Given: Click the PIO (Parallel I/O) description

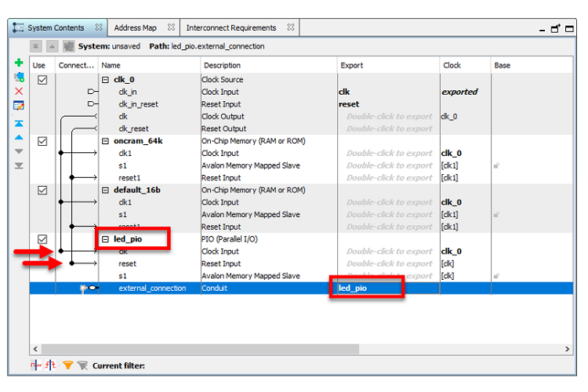Looking at the screenshot, I should pos(230,239).
